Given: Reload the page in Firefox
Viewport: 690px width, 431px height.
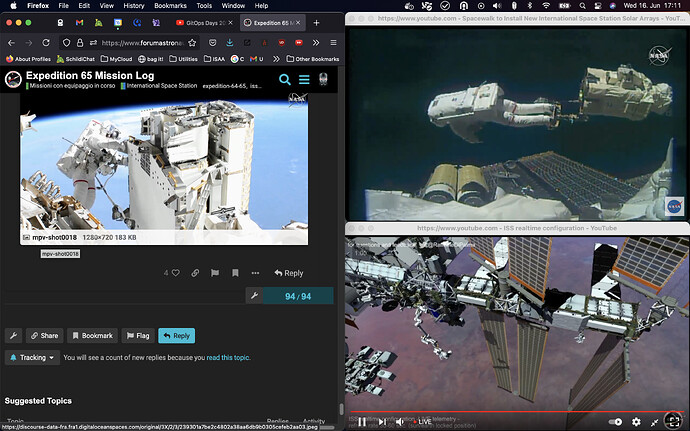Looking at the screenshot, I should click(46, 43).
